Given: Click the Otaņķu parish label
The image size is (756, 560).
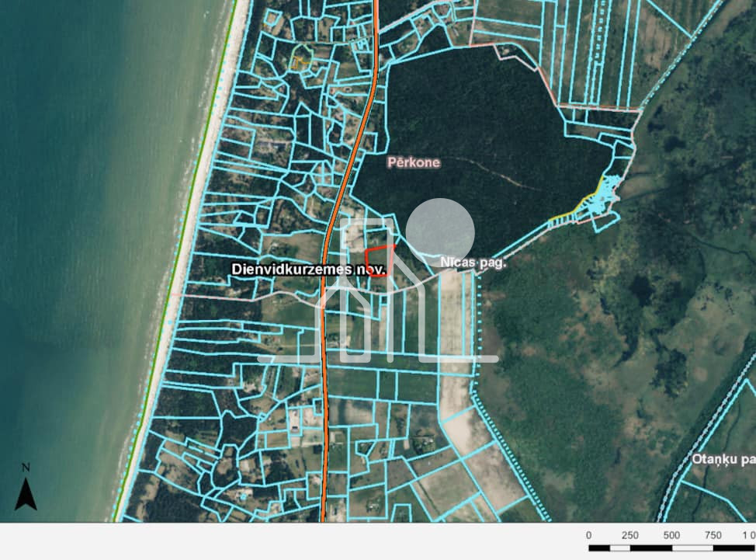Looking at the screenshot, I should coord(723,459).
